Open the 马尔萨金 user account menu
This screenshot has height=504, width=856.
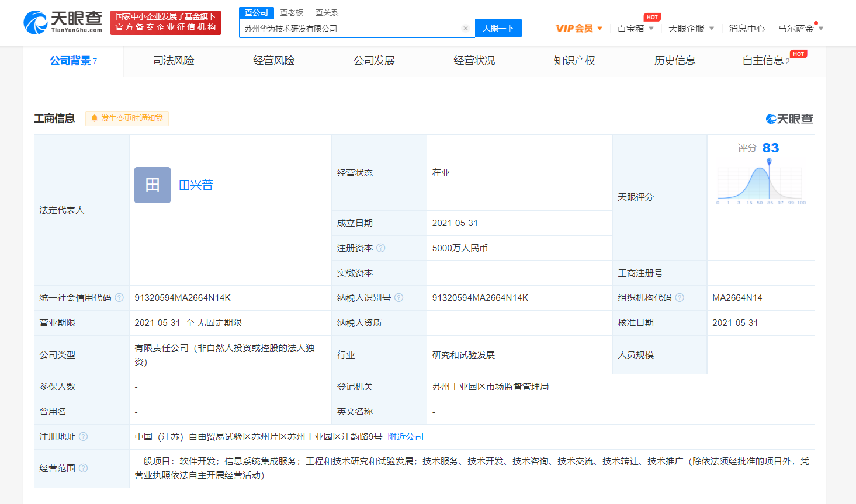800,28
